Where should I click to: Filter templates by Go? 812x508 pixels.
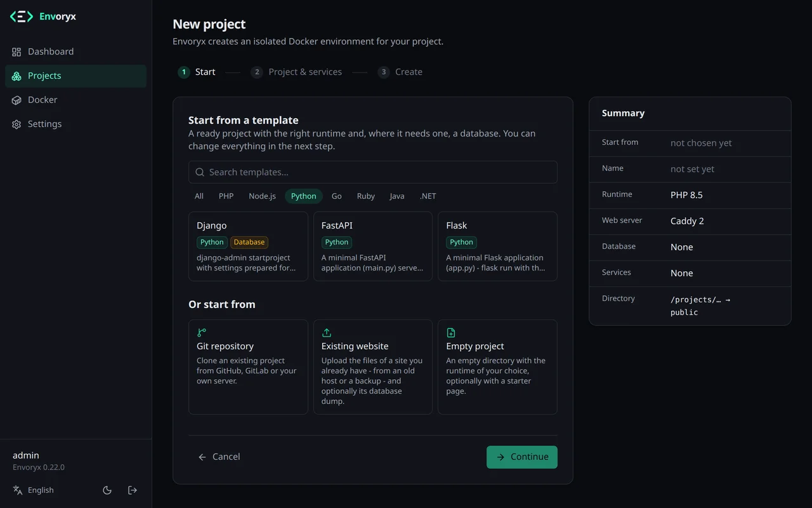(337, 196)
